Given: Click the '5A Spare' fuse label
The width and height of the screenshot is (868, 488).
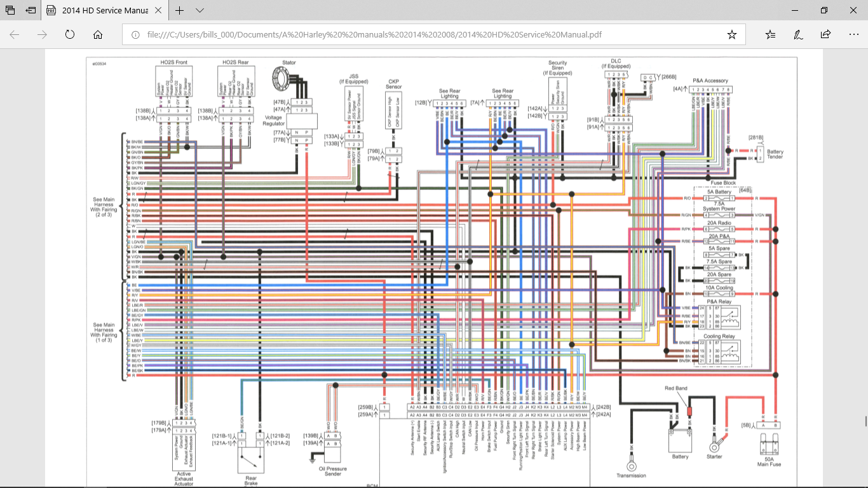Looking at the screenshot, I should 720,248.
